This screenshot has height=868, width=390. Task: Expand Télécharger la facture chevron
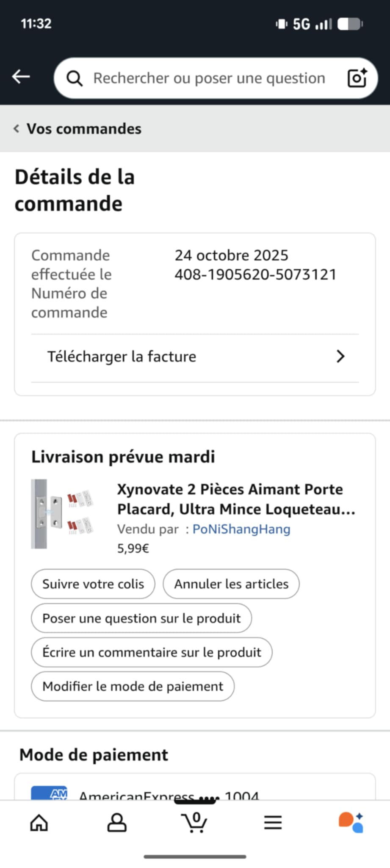(340, 356)
